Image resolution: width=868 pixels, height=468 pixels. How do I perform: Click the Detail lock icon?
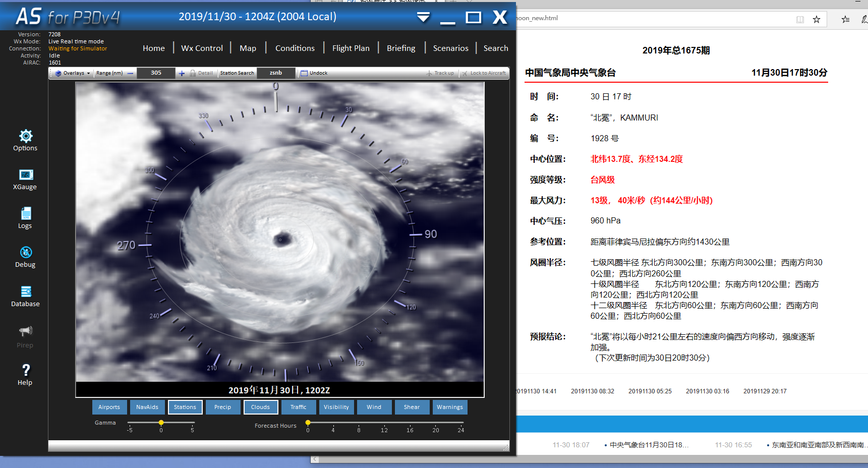(x=193, y=73)
